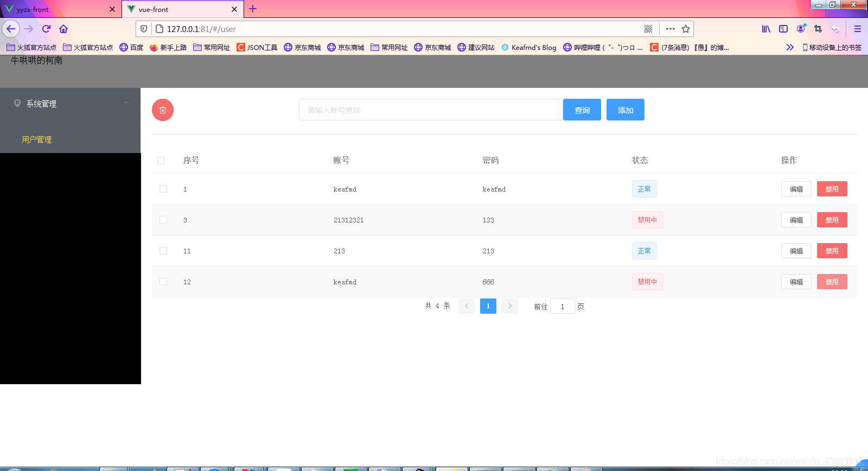Screen dimensions: 868x471
Task: Click the 添加 add button
Action: [x=626, y=110]
